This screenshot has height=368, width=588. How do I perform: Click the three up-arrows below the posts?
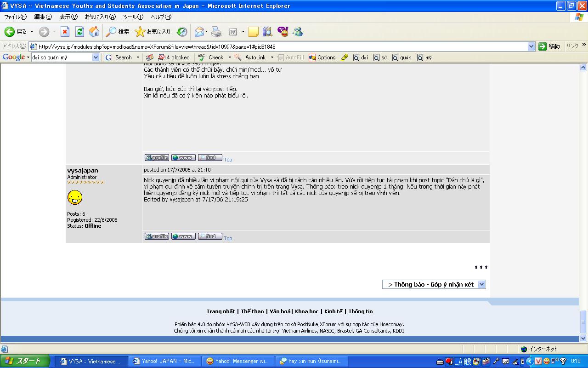click(x=481, y=267)
